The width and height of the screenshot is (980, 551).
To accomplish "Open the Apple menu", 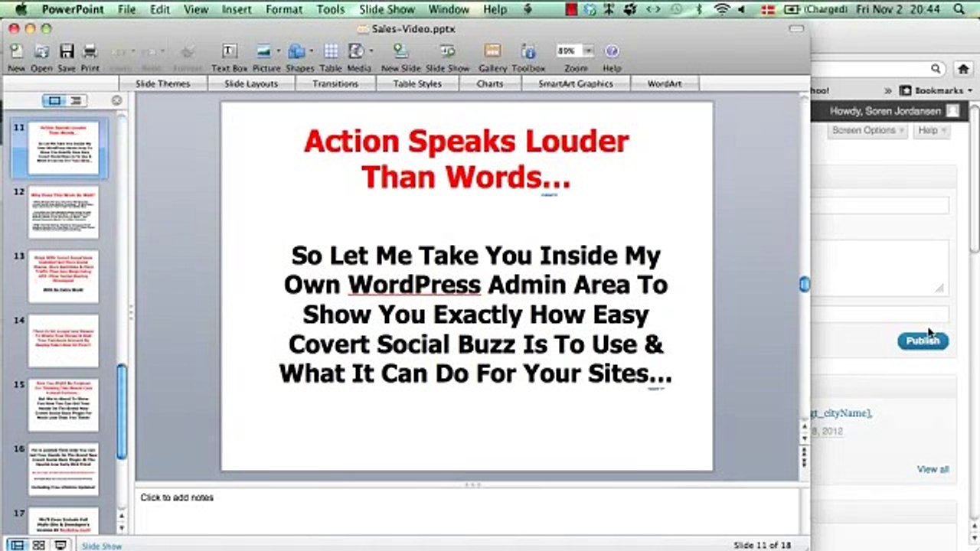I will coord(21,9).
